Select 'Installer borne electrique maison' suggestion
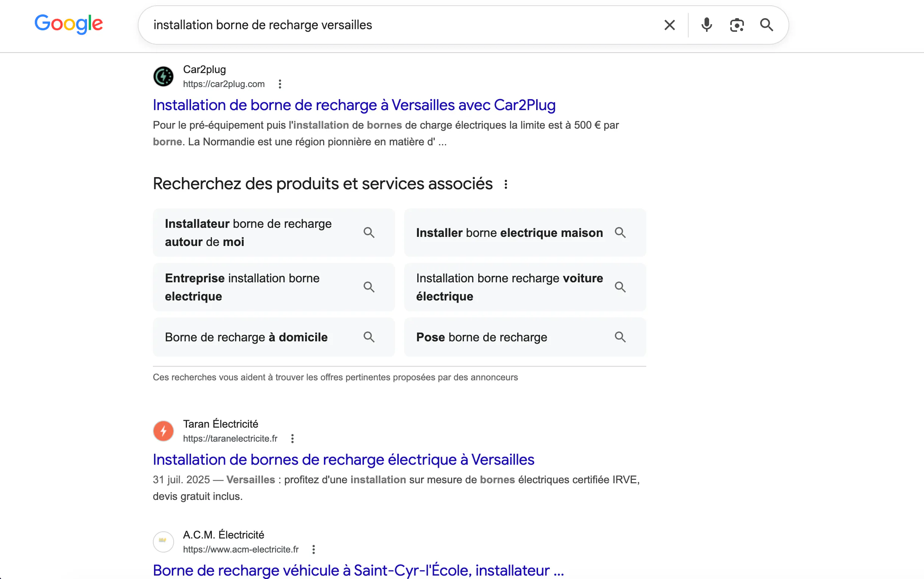Viewport: 924px width, 579px height. [525, 232]
